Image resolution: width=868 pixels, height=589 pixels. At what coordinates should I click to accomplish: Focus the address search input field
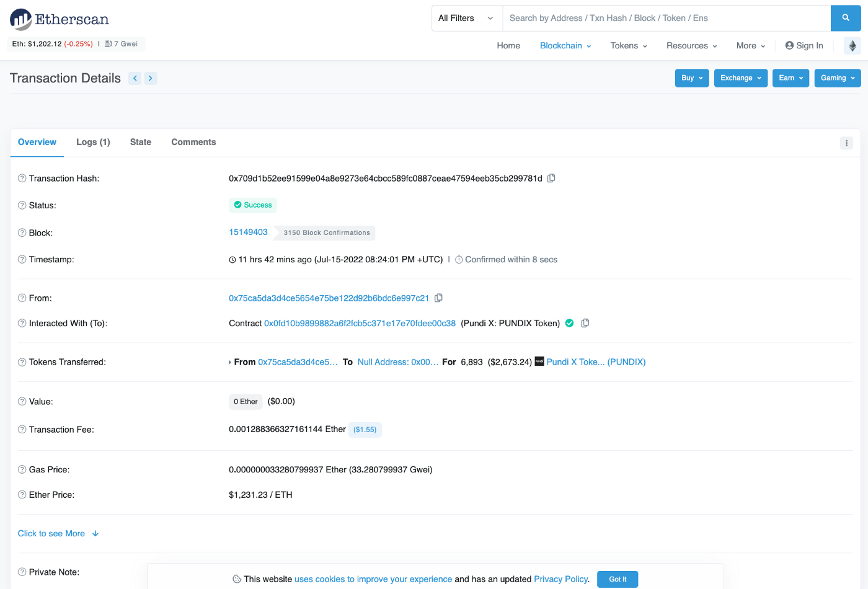click(x=666, y=18)
